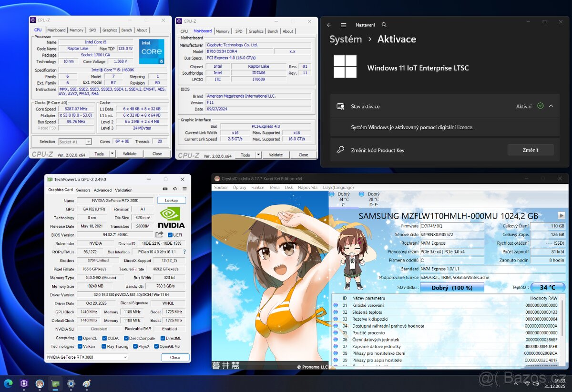
Task: Click the Lookup button in GPU-Z
Action: point(172,200)
